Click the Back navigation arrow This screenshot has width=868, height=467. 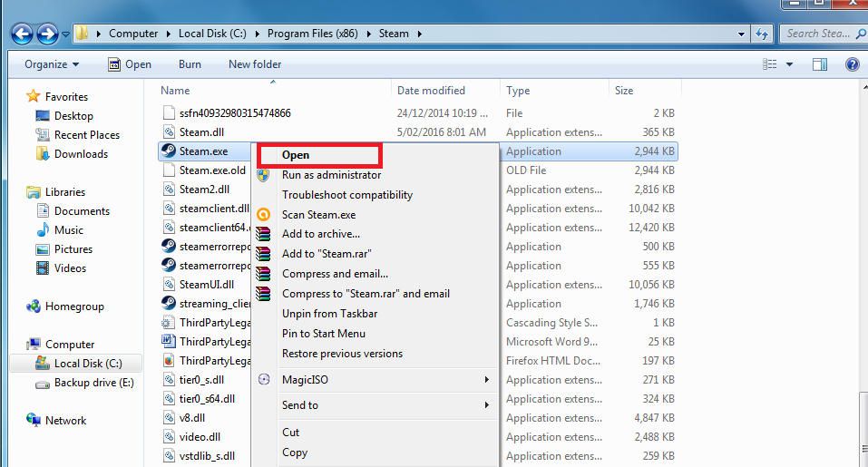pyautogui.click(x=22, y=34)
